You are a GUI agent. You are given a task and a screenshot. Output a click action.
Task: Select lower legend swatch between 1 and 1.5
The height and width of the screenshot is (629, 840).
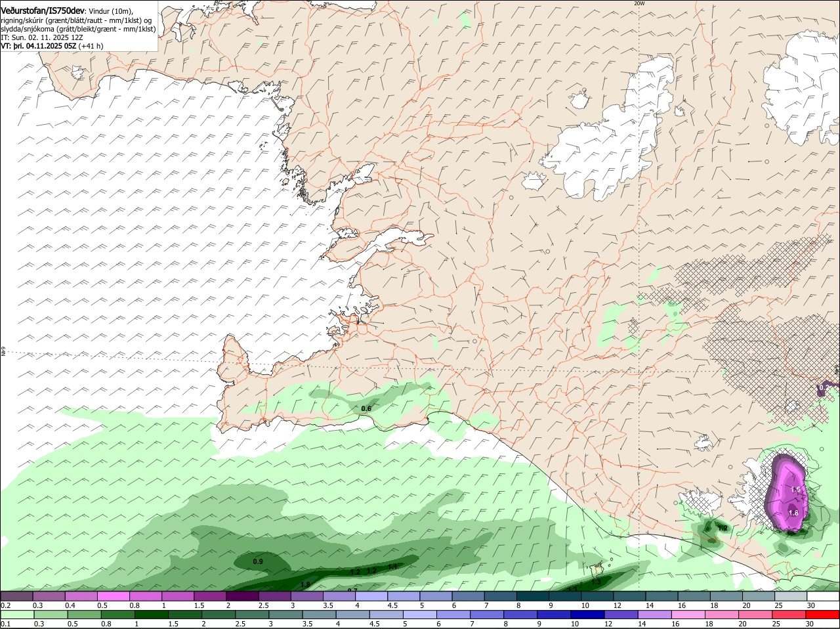coord(151,615)
